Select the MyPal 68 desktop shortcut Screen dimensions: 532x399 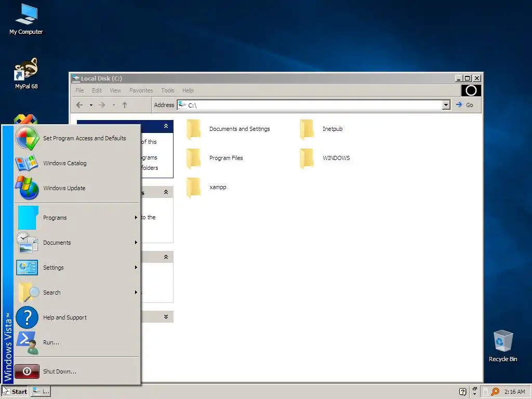click(x=26, y=74)
